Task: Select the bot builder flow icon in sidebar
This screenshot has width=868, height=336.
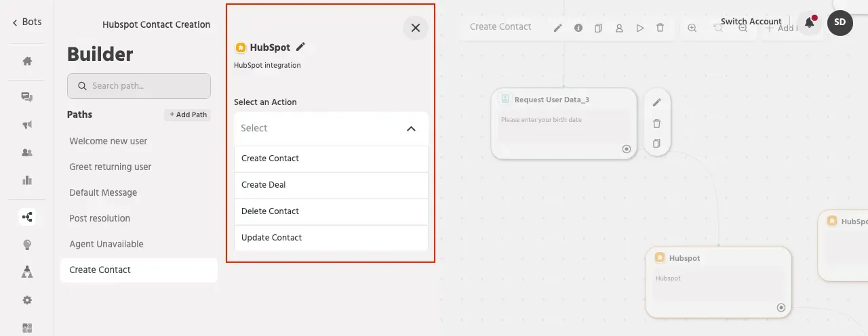Action: pos(27,217)
